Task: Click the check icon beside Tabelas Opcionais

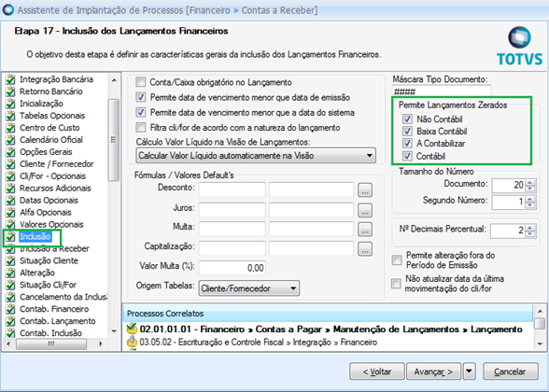Action: [x=10, y=116]
